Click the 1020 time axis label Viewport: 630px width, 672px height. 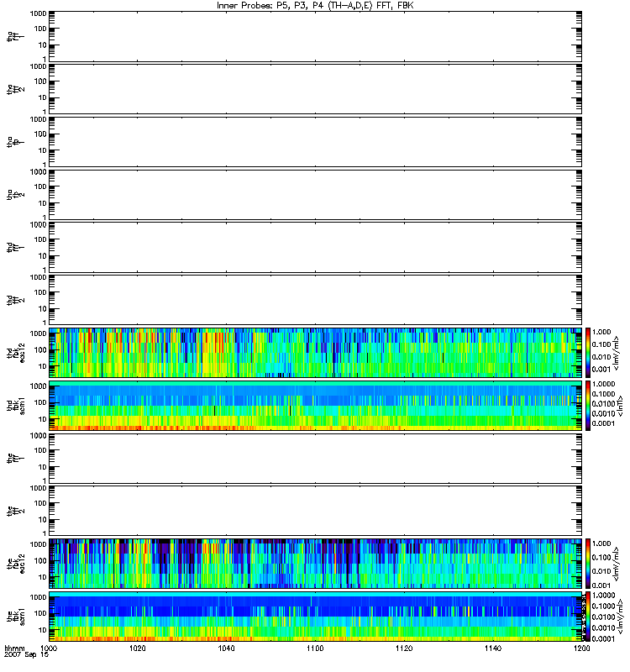click(x=138, y=648)
